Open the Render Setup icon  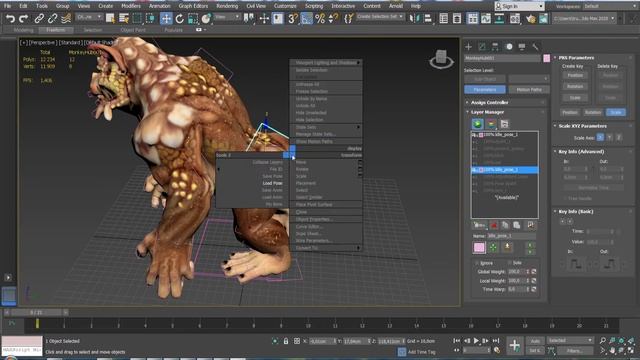(515, 19)
